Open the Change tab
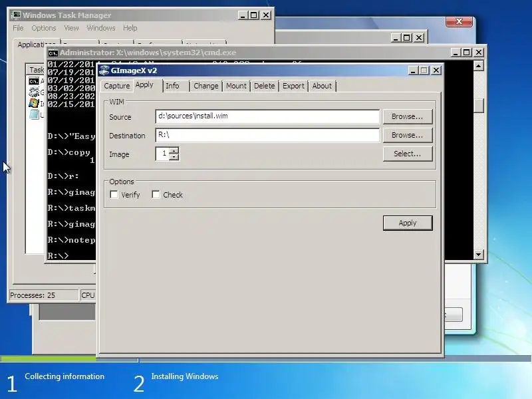This screenshot has height=399, width=532. tap(206, 86)
